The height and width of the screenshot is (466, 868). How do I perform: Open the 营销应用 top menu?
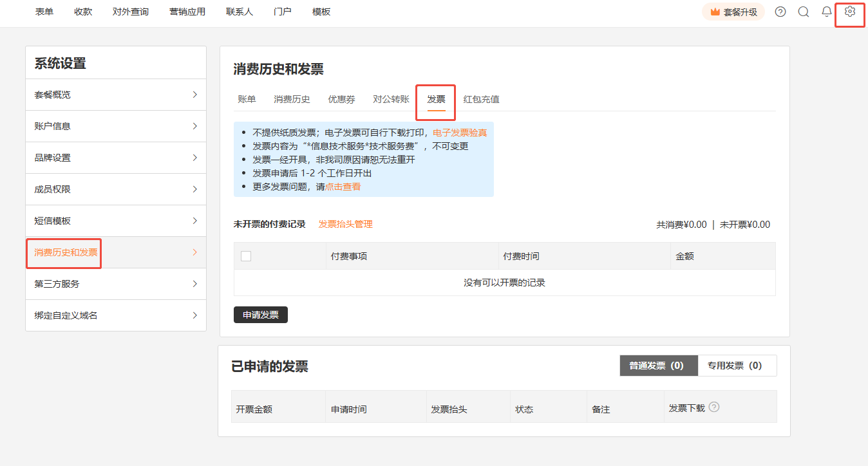tap(187, 12)
